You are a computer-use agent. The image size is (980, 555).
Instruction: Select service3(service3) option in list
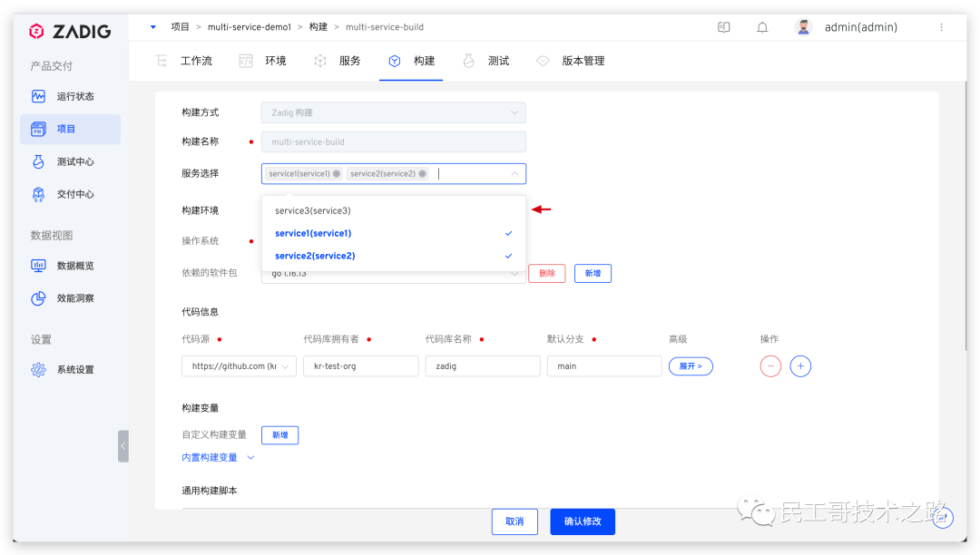tap(313, 210)
